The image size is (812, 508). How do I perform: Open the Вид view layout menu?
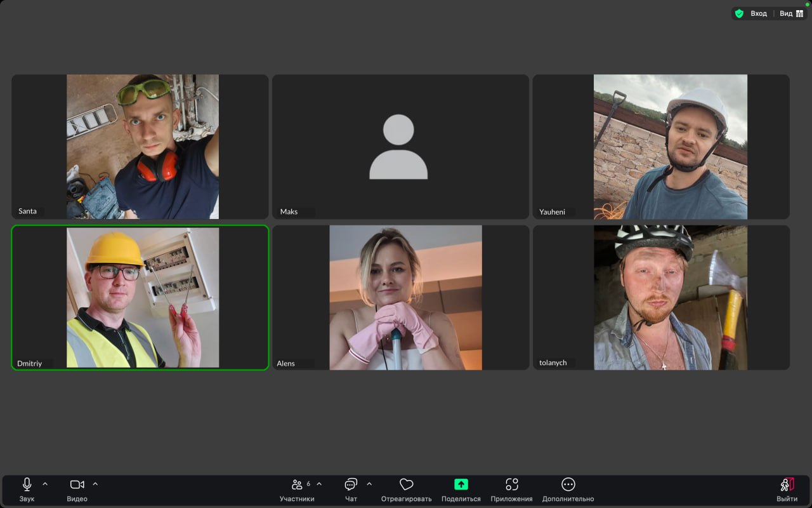pyautogui.click(x=791, y=13)
